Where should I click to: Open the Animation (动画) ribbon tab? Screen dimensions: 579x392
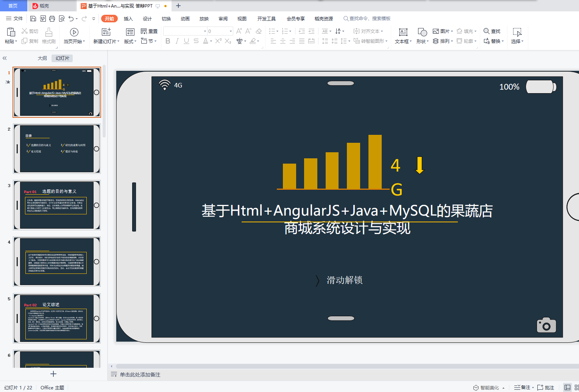click(185, 19)
